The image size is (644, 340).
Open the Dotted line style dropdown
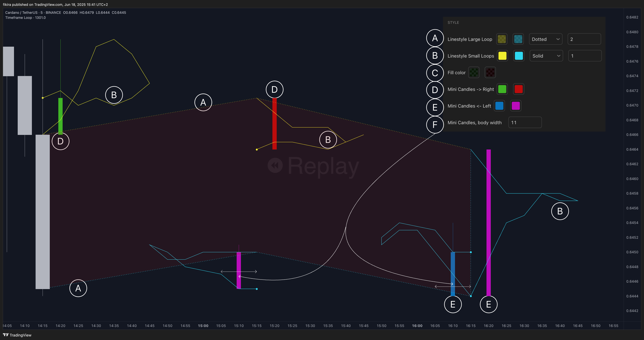pos(546,39)
